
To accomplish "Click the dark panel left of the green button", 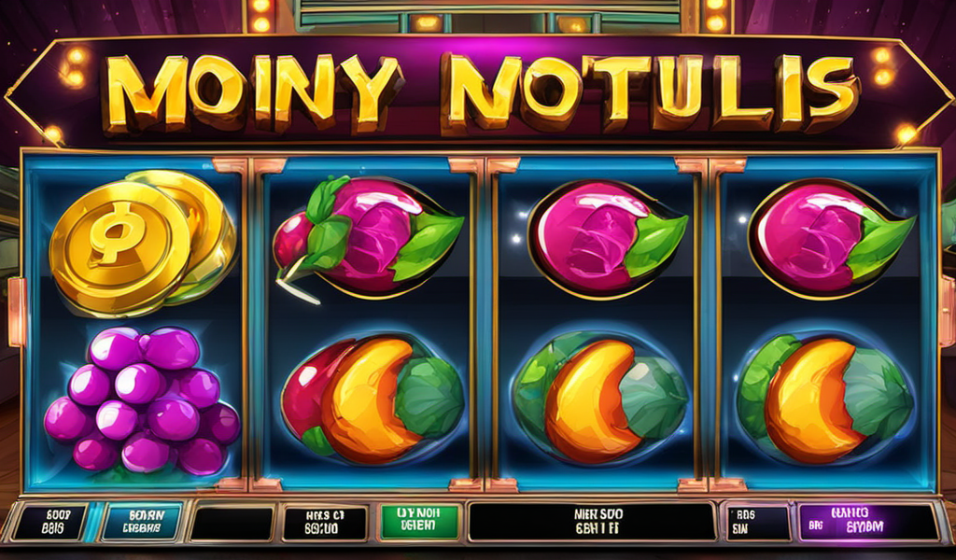I will 325,523.
